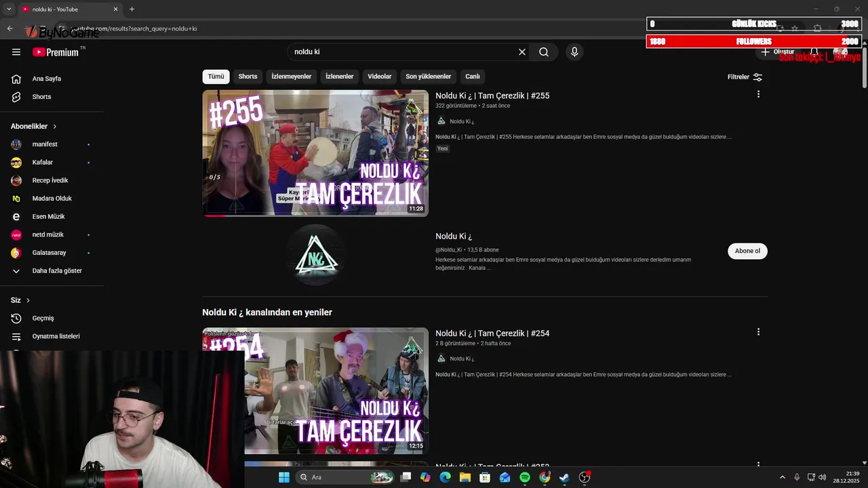The height and width of the screenshot is (488, 868).
Task: Click channel name under video #254
Action: [462, 359]
